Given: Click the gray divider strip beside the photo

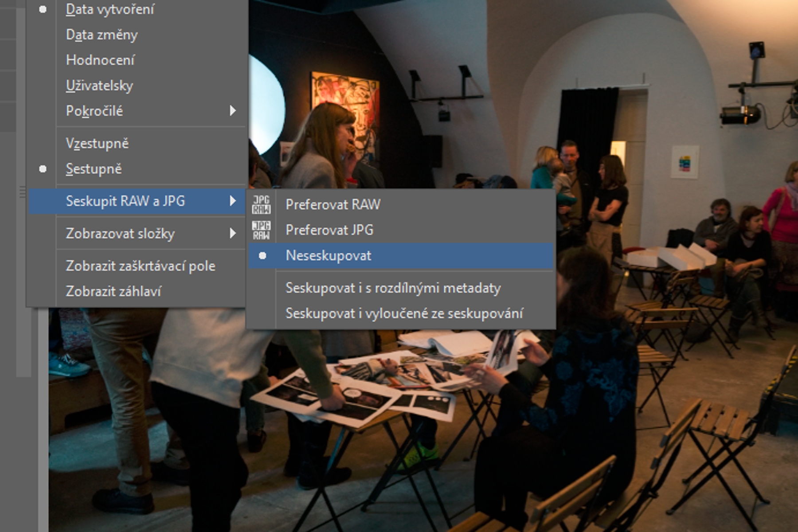Looking at the screenshot, I should tap(43, 421).
